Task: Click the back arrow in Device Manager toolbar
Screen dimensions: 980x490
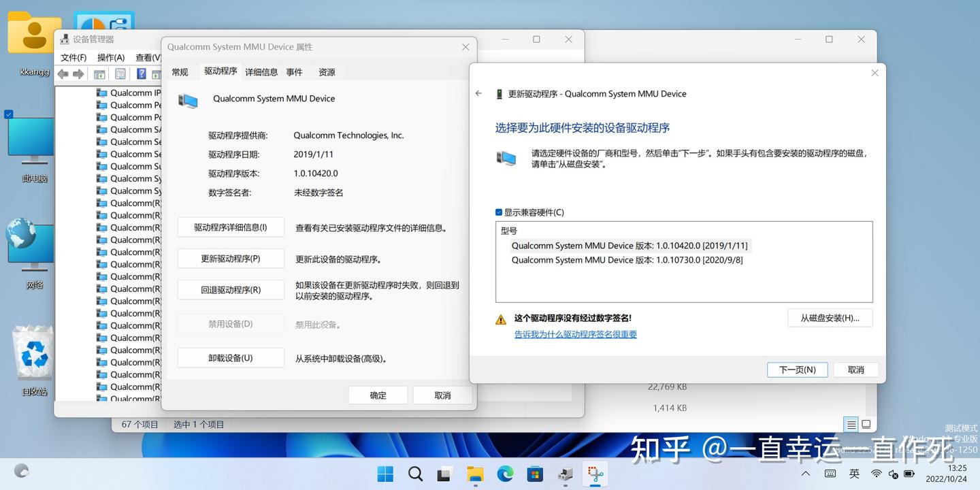Action: [x=63, y=73]
